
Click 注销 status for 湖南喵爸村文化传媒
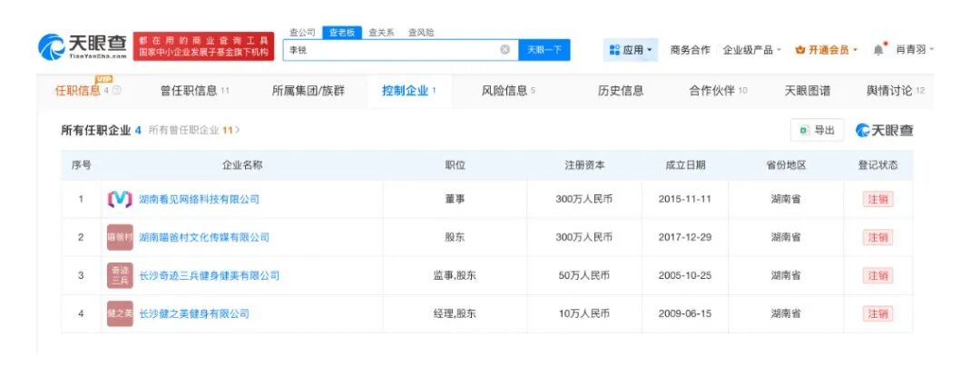click(x=877, y=238)
